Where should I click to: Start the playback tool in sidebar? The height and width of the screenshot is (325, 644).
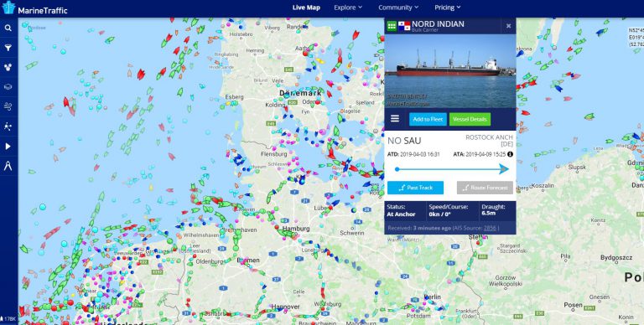click(x=8, y=146)
